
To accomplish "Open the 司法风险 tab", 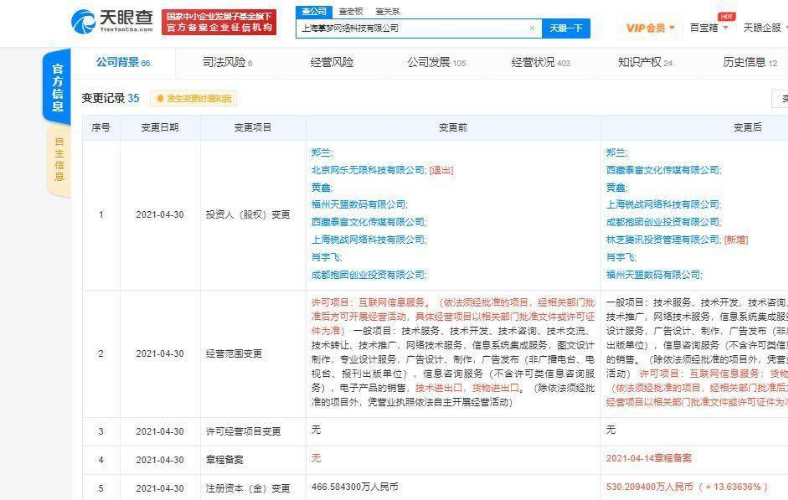I will coord(227,62).
